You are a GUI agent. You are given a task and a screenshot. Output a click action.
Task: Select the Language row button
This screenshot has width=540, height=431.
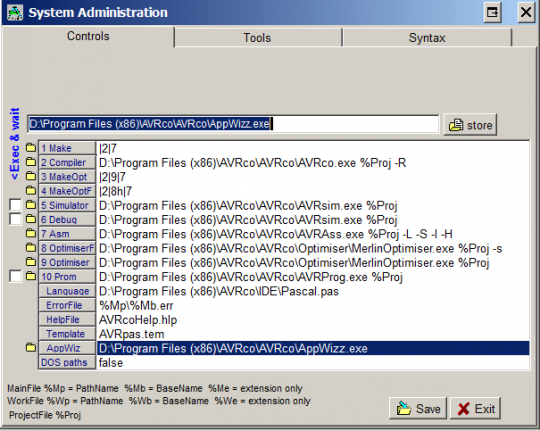click(x=67, y=291)
